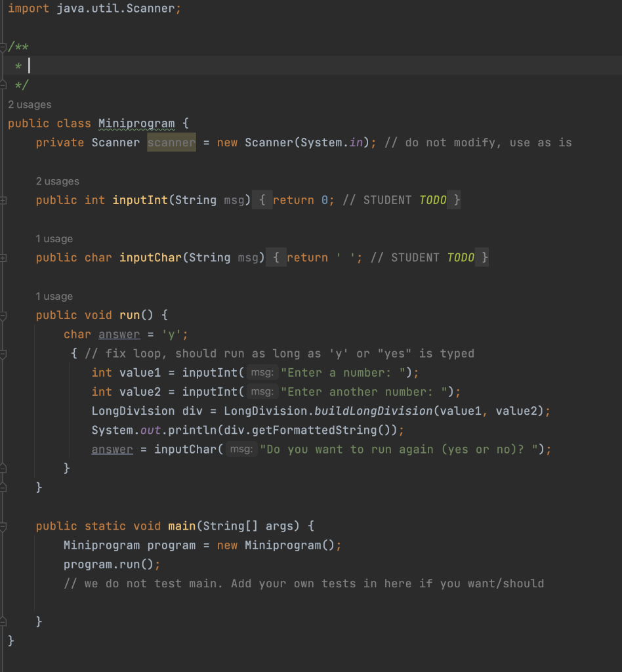Toggle folding at the comment end marker
The image size is (622, 672).
[x=4, y=85]
